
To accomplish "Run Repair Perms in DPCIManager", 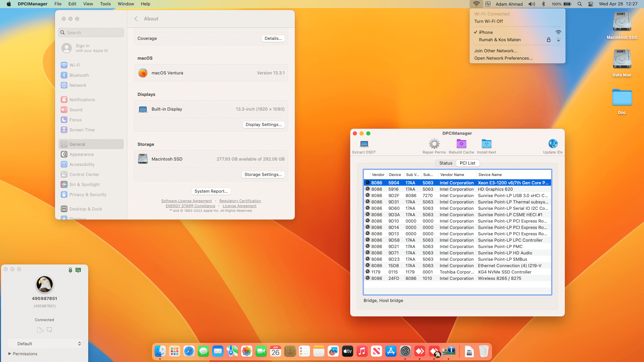I will coord(434,144).
